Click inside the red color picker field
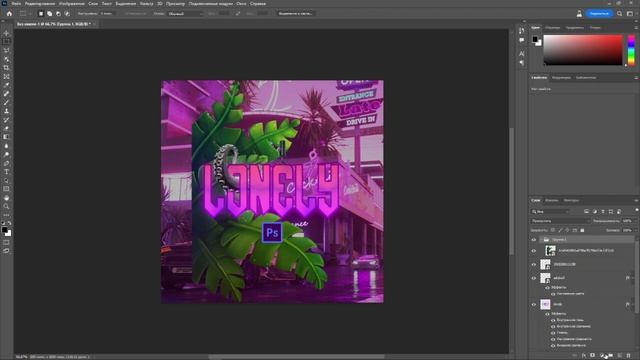 (x=583, y=50)
